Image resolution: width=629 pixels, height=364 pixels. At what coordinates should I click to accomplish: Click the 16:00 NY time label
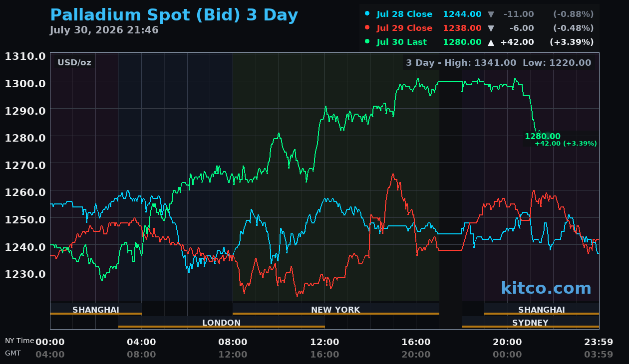point(416,342)
